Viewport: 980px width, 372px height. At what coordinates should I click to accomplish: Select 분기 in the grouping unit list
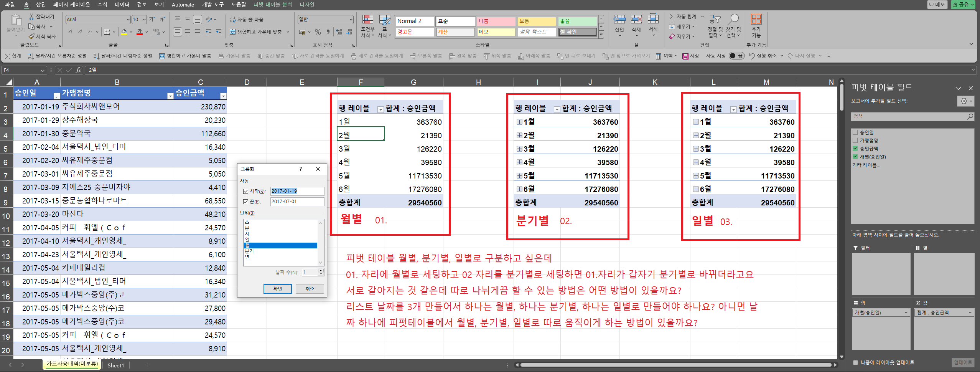249,251
